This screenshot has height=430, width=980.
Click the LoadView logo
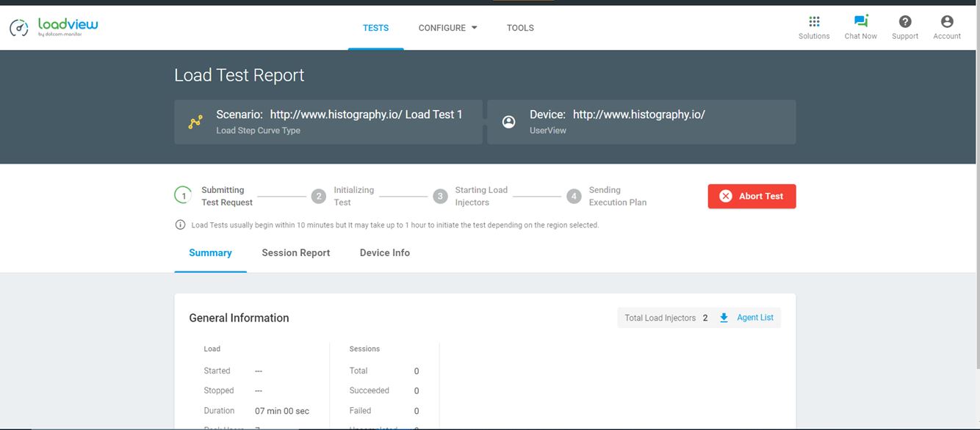54,27
